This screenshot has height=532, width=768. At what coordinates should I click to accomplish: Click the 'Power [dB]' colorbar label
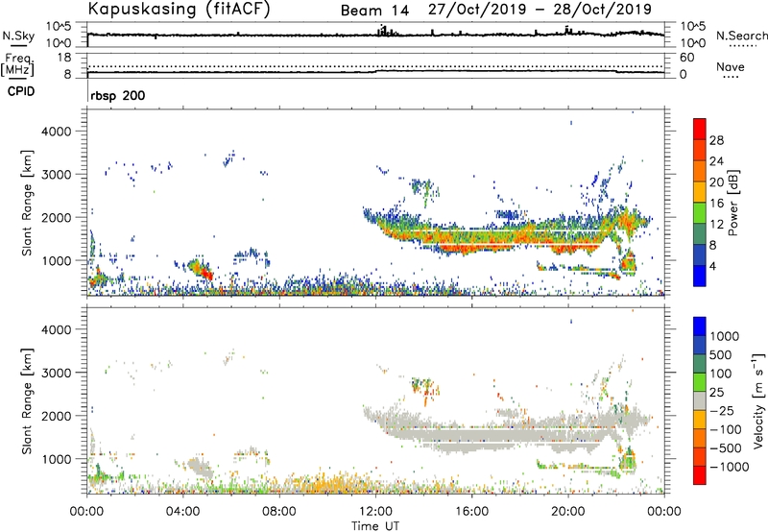pyautogui.click(x=732, y=203)
